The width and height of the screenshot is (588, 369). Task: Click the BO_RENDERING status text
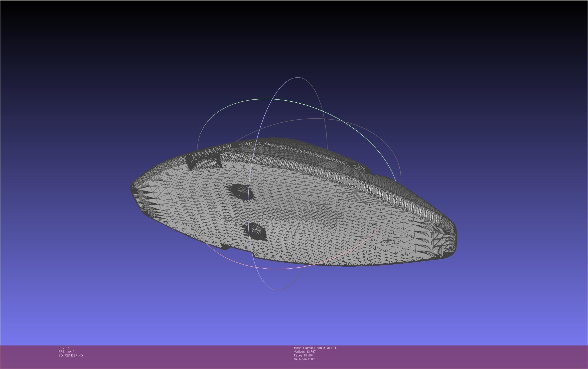[71, 355]
